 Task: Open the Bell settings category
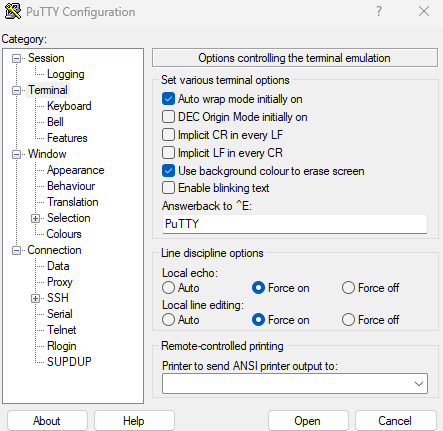coord(55,122)
